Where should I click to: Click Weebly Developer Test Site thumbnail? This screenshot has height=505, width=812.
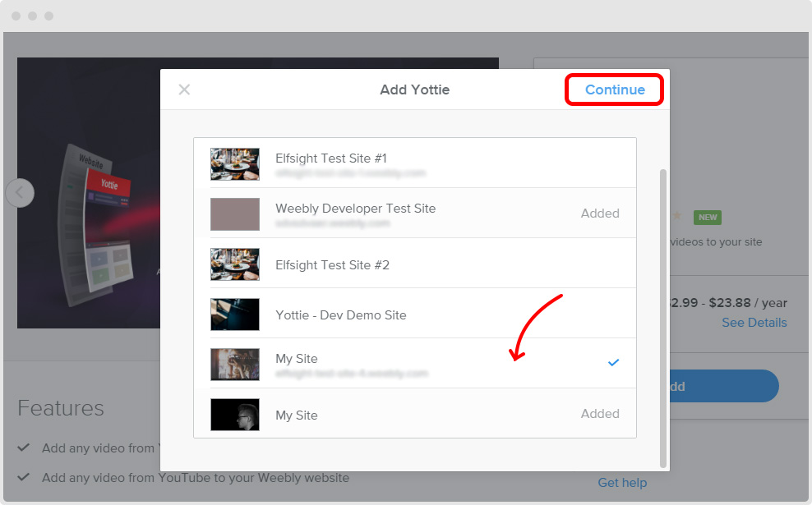pos(234,214)
